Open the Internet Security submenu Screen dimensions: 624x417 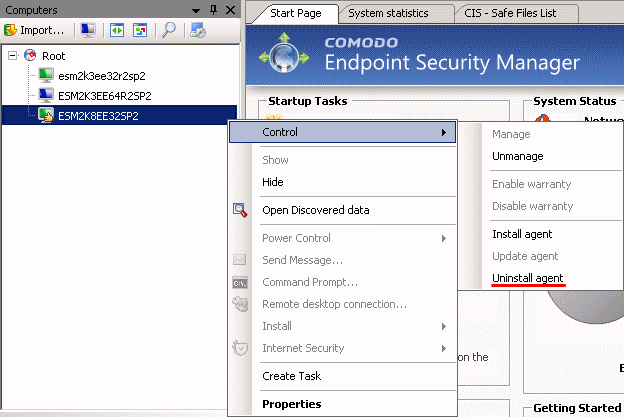(x=303, y=348)
